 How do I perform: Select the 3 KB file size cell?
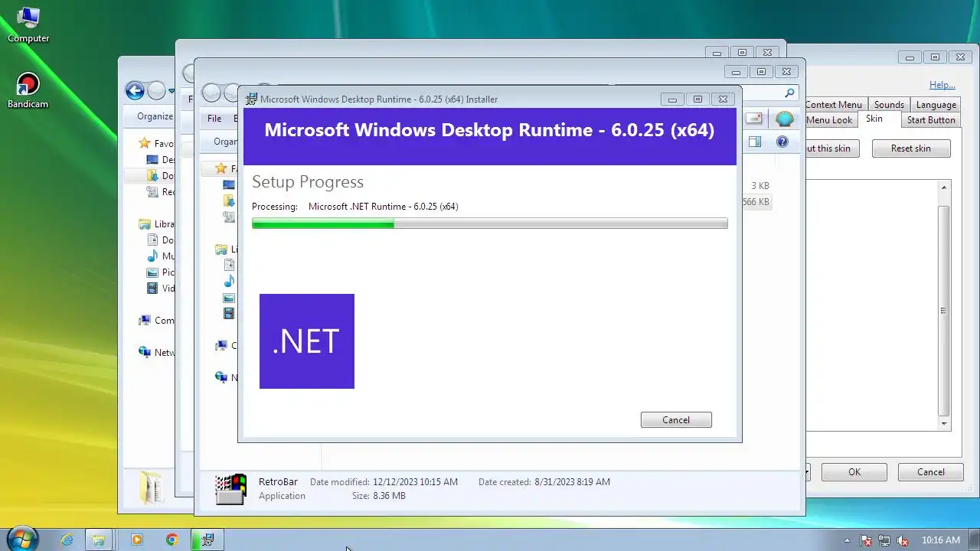pyautogui.click(x=759, y=186)
